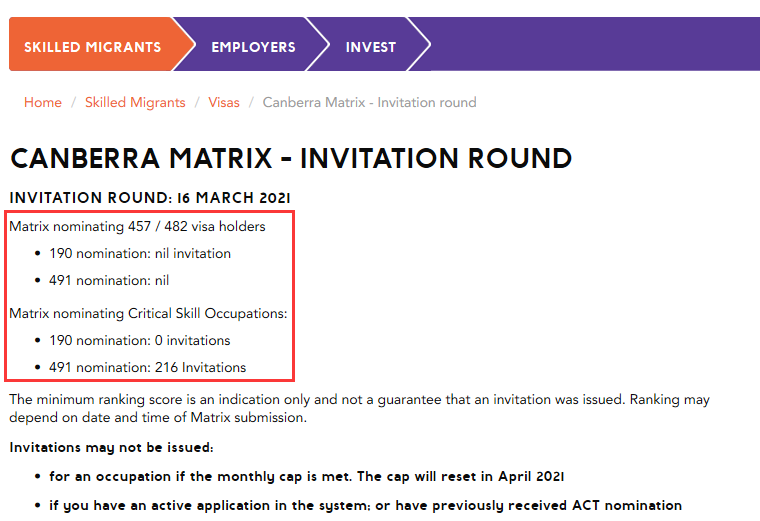760x521 pixels.
Task: Open the Visas breadcrumb link
Action: click(x=224, y=102)
